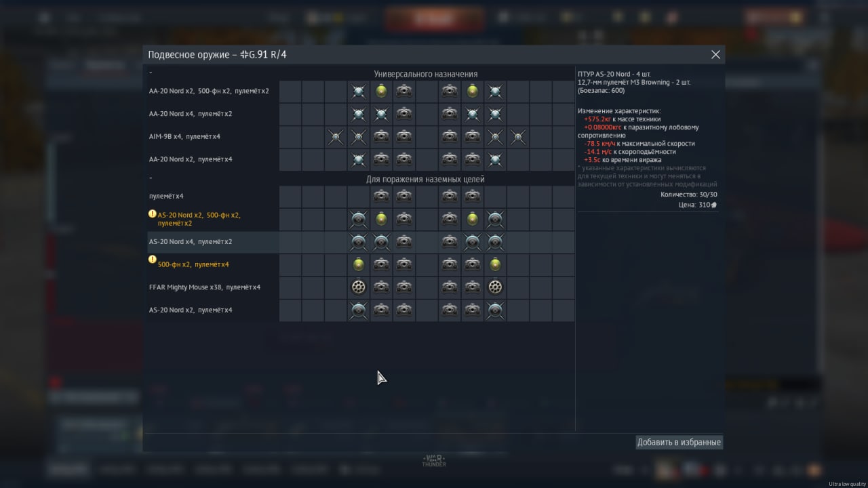Select highlighted preset "AS-20 Nord x4, пулемётx2"
This screenshot has width=868, height=488.
click(x=191, y=242)
